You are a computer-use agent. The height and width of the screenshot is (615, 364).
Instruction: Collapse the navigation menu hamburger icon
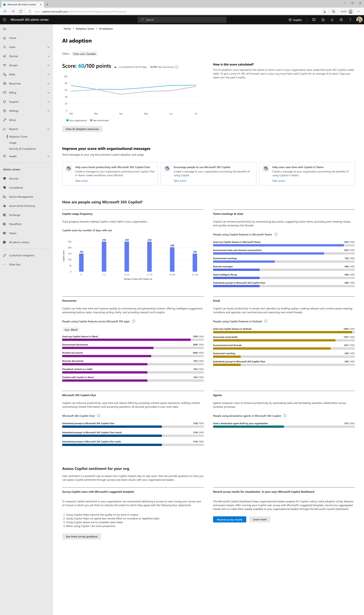[x=4, y=29]
